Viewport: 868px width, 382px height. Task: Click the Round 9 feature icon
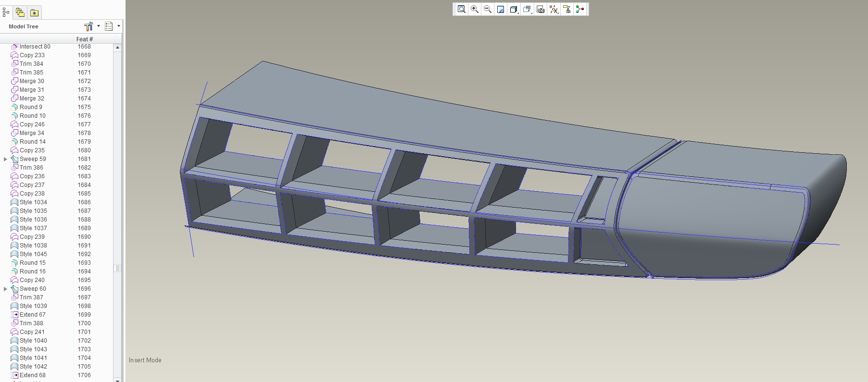tap(14, 107)
